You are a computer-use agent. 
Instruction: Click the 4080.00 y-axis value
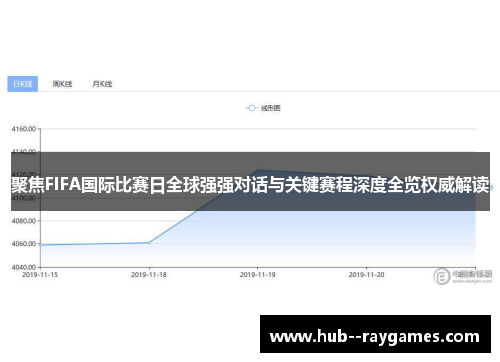(x=24, y=221)
